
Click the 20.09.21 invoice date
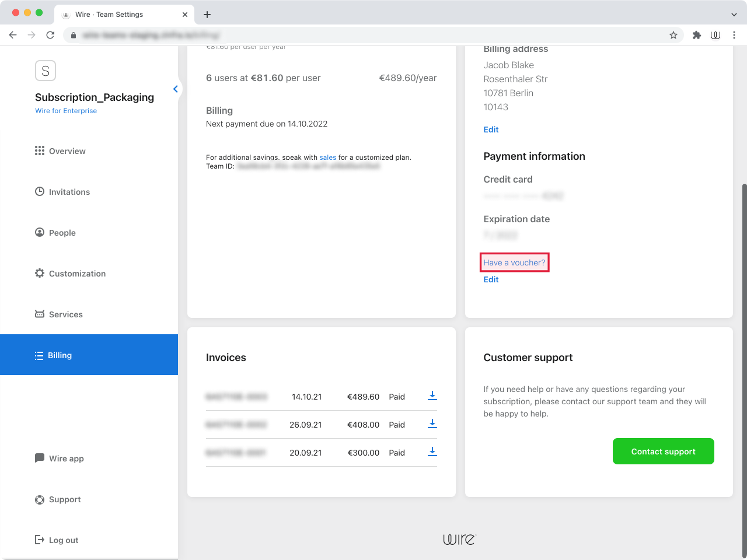click(x=305, y=453)
